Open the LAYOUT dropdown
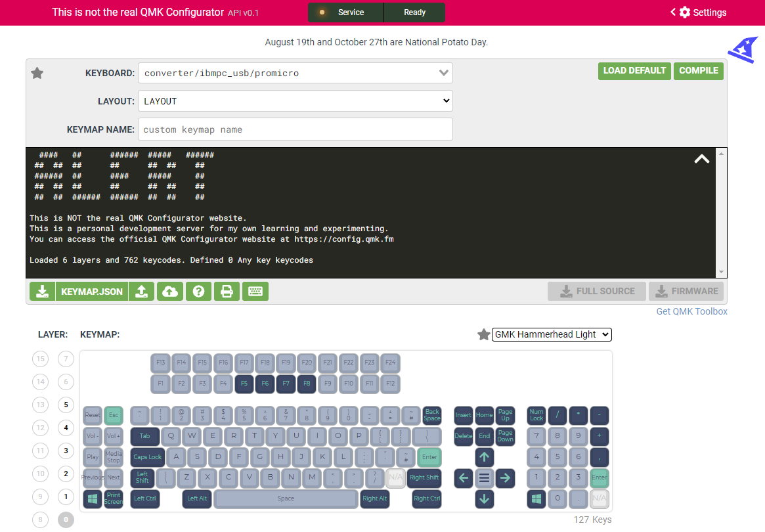 295,100
